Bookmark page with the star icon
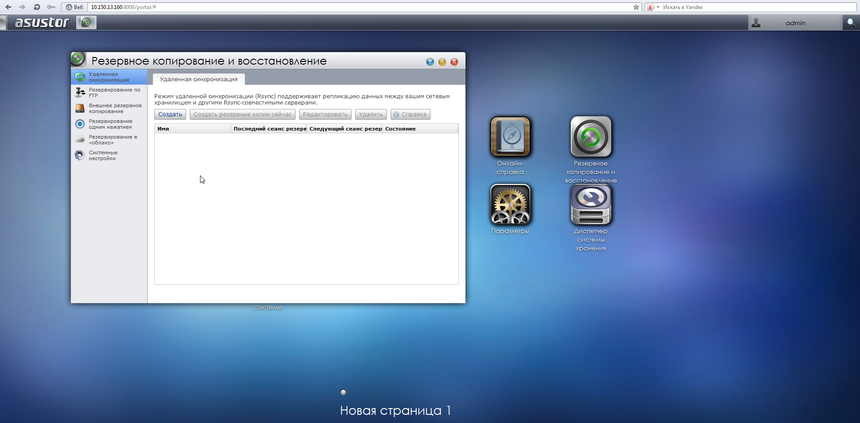The width and height of the screenshot is (860, 423). [636, 7]
